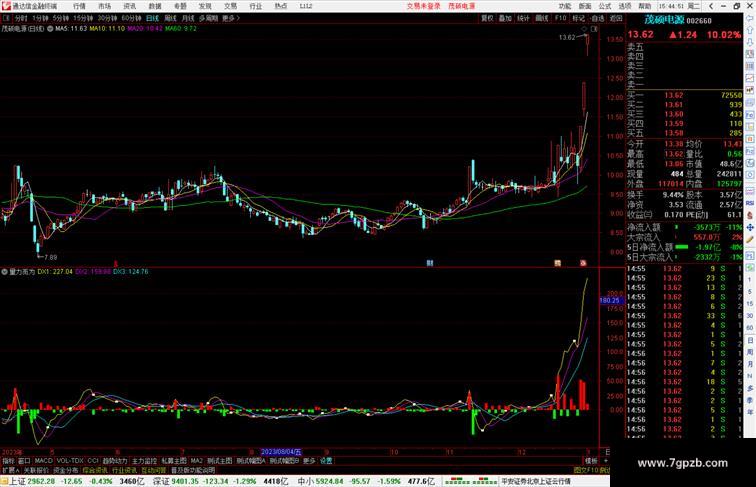Click the 周 period icon in right sidebar
The image size is (756, 487).
(x=750, y=352)
